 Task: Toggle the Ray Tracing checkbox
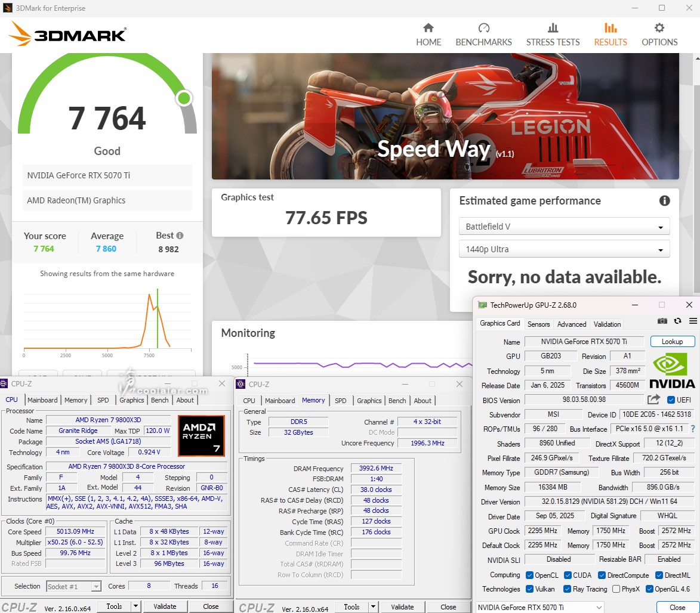point(567,589)
